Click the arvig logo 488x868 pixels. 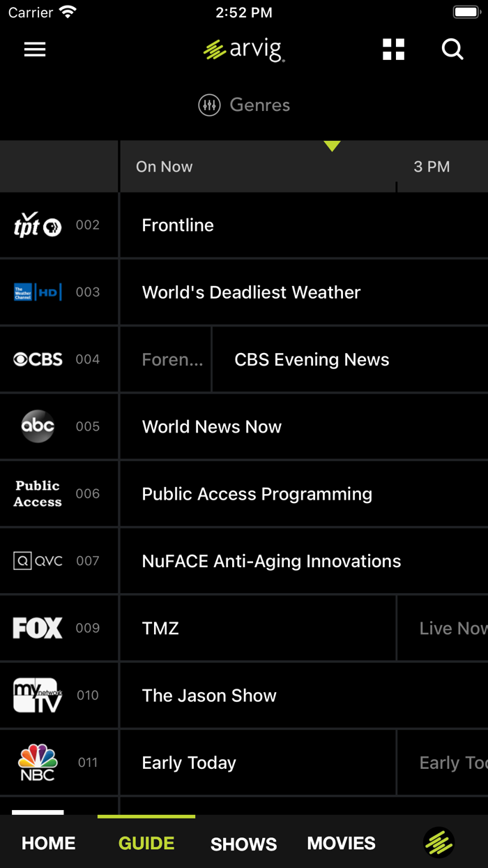(x=243, y=49)
